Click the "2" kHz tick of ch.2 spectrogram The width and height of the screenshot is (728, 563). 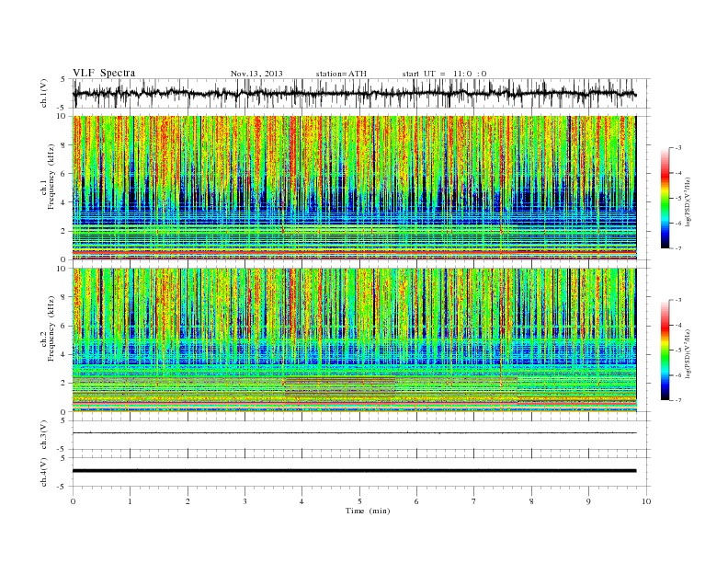click(x=64, y=384)
